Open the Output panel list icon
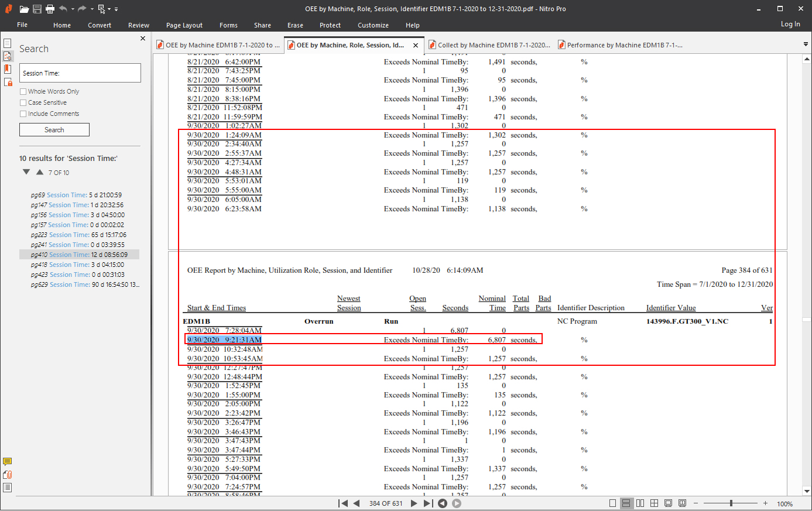The height and width of the screenshot is (511, 812). tap(7, 488)
